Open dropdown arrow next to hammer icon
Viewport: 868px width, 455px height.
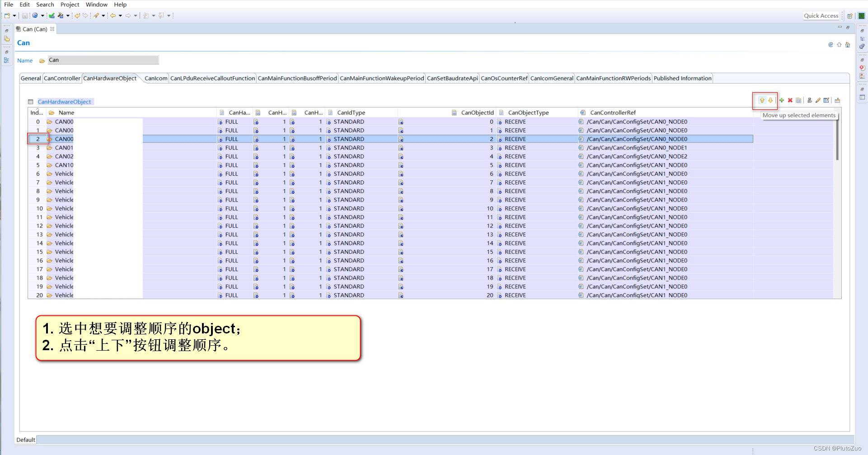(x=68, y=15)
